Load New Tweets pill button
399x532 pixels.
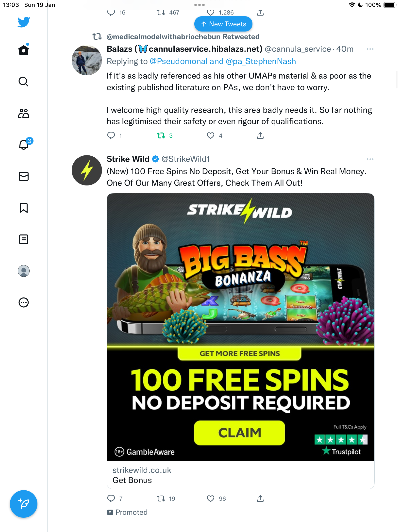coord(223,24)
